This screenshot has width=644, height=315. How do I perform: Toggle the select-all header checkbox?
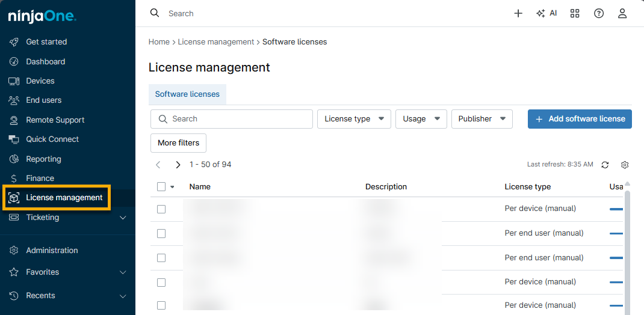pyautogui.click(x=161, y=187)
